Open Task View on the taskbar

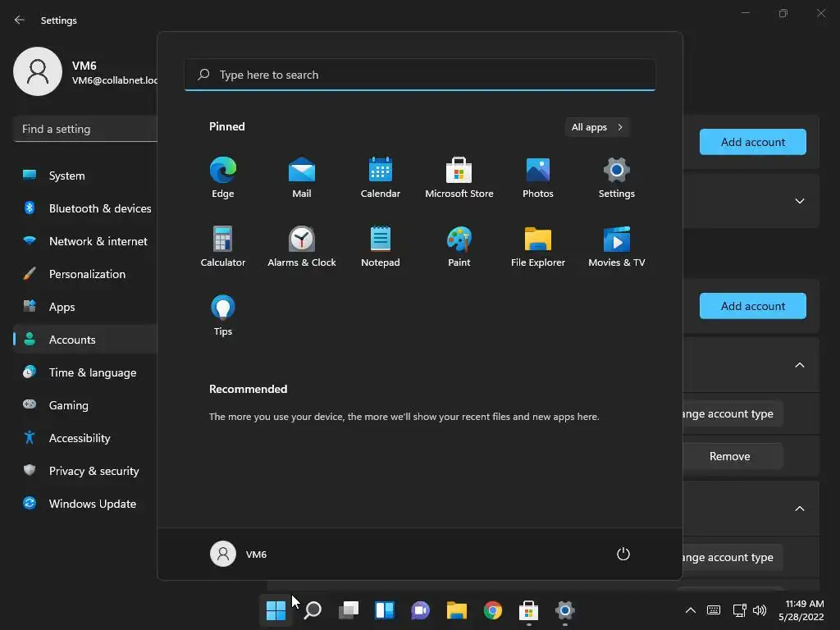point(349,610)
